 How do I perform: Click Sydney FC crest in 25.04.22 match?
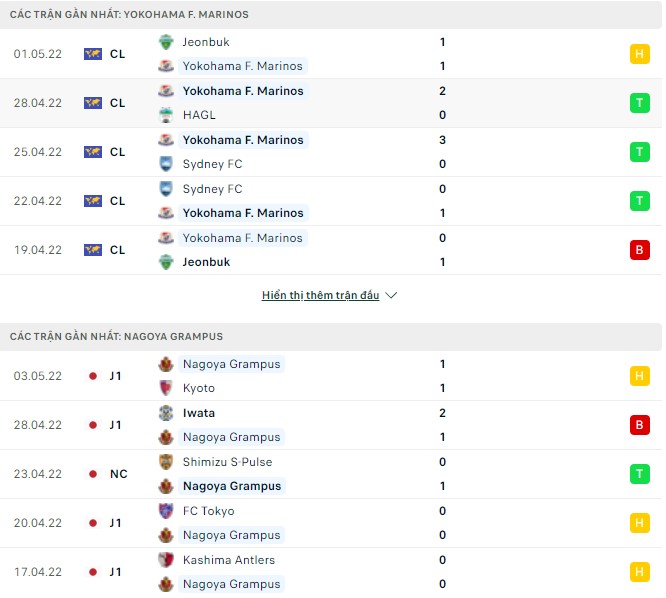pyautogui.click(x=166, y=164)
